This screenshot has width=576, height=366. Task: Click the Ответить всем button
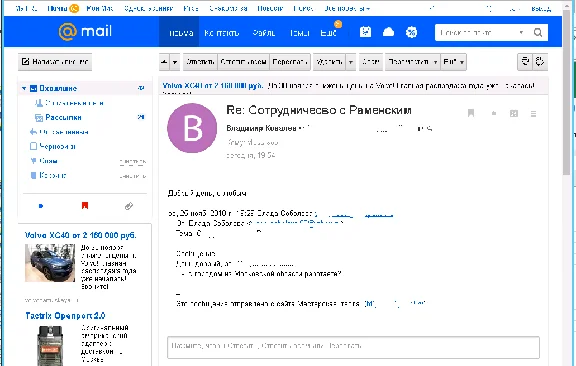pyautogui.click(x=243, y=62)
